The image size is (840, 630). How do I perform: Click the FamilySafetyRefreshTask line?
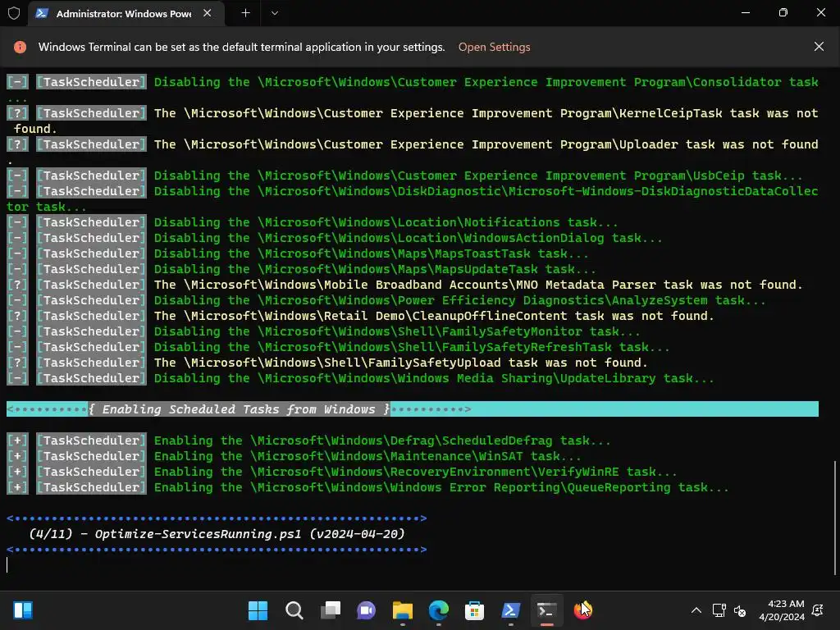click(338, 347)
